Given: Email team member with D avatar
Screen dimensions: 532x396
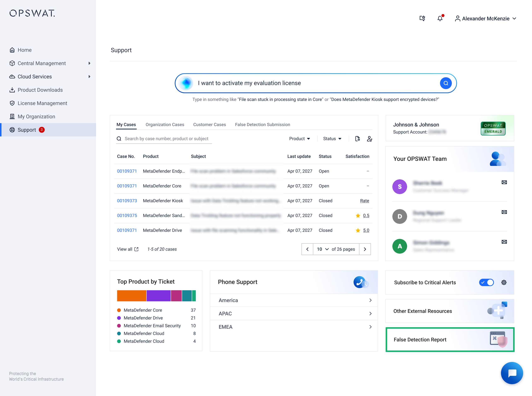Looking at the screenshot, I should coord(504,212).
